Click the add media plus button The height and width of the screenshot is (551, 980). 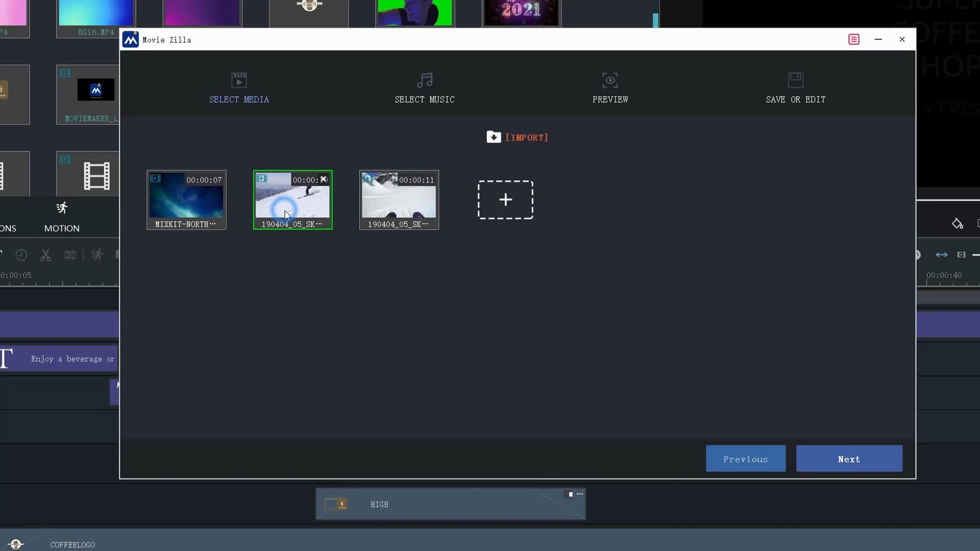(505, 200)
